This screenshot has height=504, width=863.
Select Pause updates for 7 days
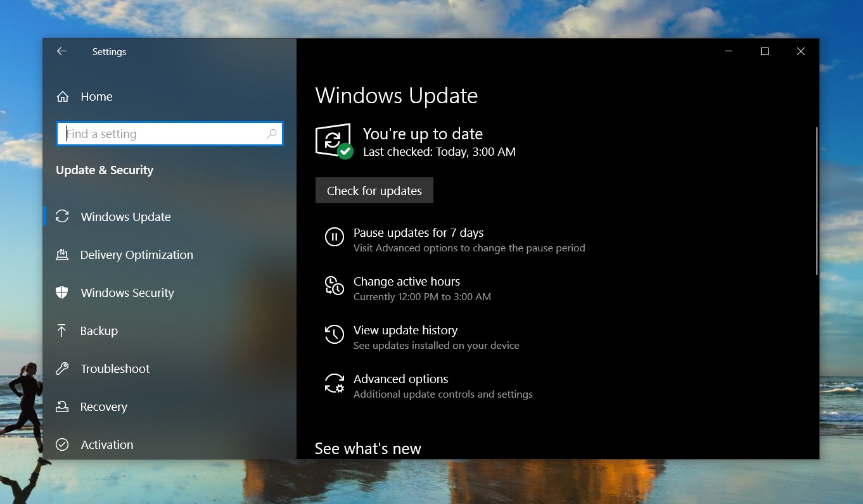(418, 233)
